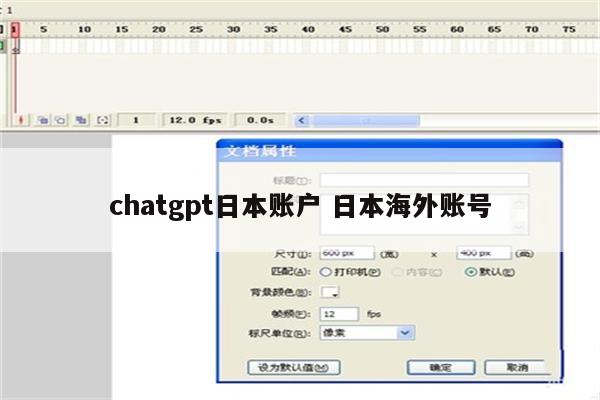The image size is (600, 400).
Task: Click frame 30 on the timeline ruler
Action: pyautogui.click(x=233, y=30)
